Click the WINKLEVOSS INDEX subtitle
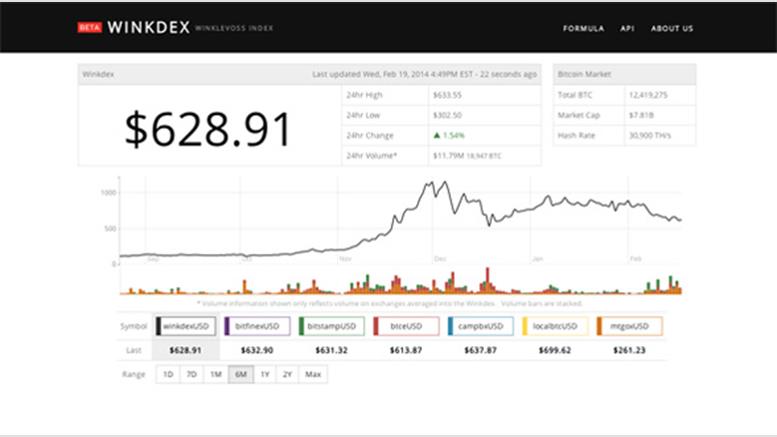 click(x=234, y=28)
